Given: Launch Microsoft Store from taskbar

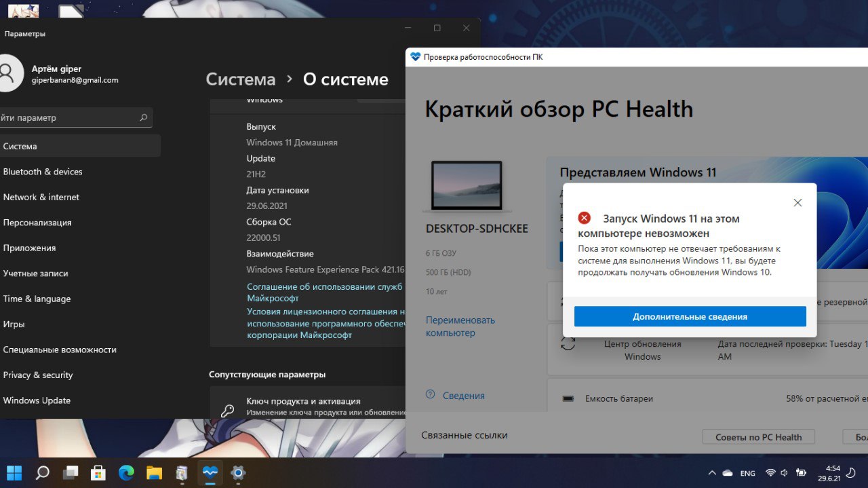Looking at the screenshot, I should pos(98,472).
